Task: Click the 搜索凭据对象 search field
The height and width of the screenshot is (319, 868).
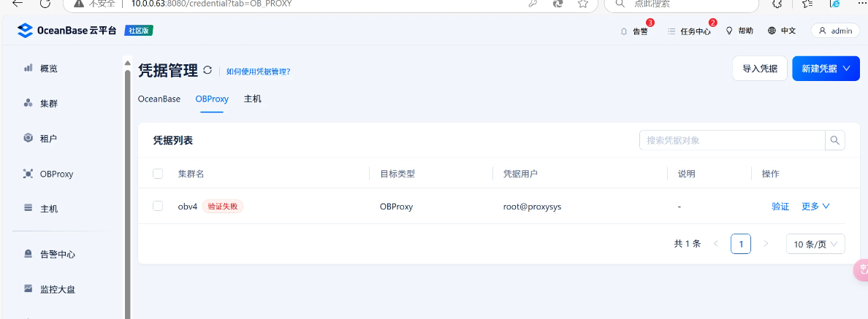Action: (x=731, y=140)
